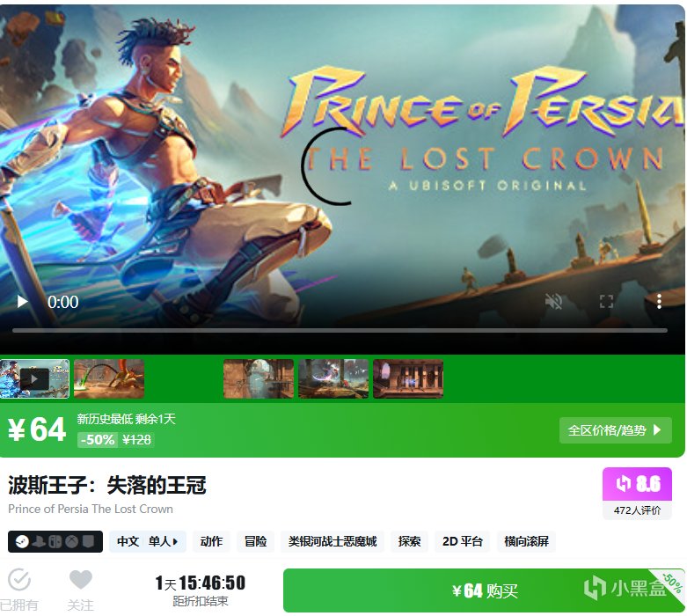Screen dimensions: 687x616
Task: Enter fullscreen video mode
Action: coord(606,302)
